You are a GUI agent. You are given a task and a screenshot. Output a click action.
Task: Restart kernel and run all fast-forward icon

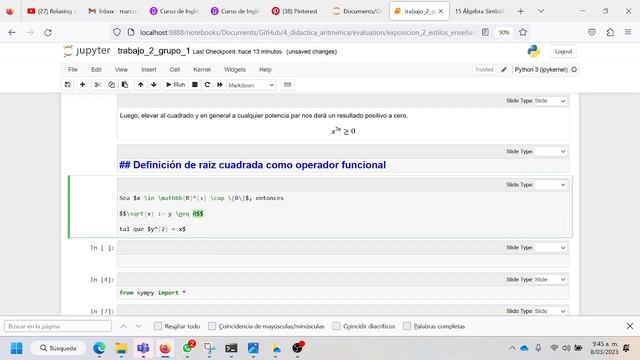[x=220, y=85]
